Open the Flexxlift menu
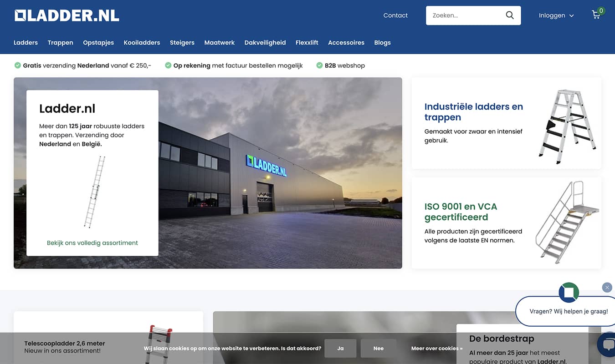Screen dimensions: 615x364 pyautogui.click(x=307, y=43)
